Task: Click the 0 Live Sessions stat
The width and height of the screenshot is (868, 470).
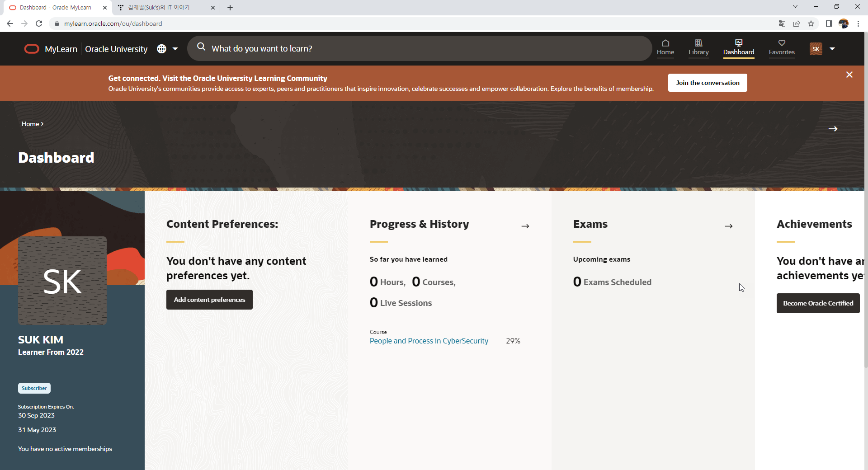Action: 401,303
